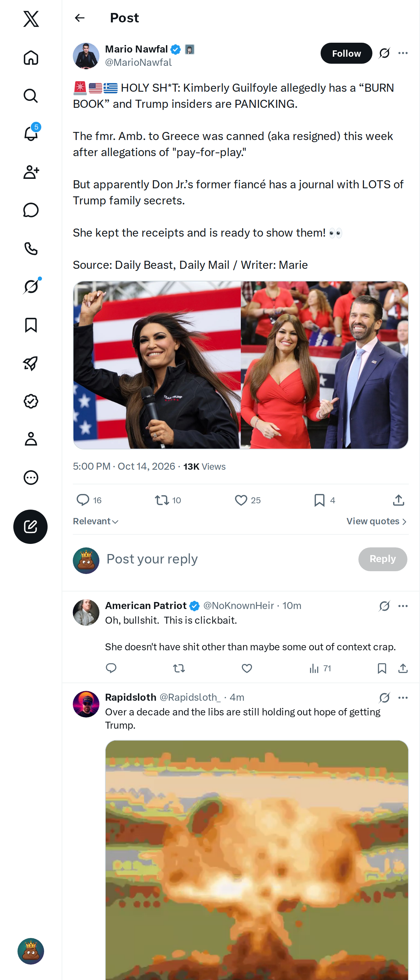The height and width of the screenshot is (980, 420).
Task: Open Grok from the left sidebar
Action: (x=31, y=286)
